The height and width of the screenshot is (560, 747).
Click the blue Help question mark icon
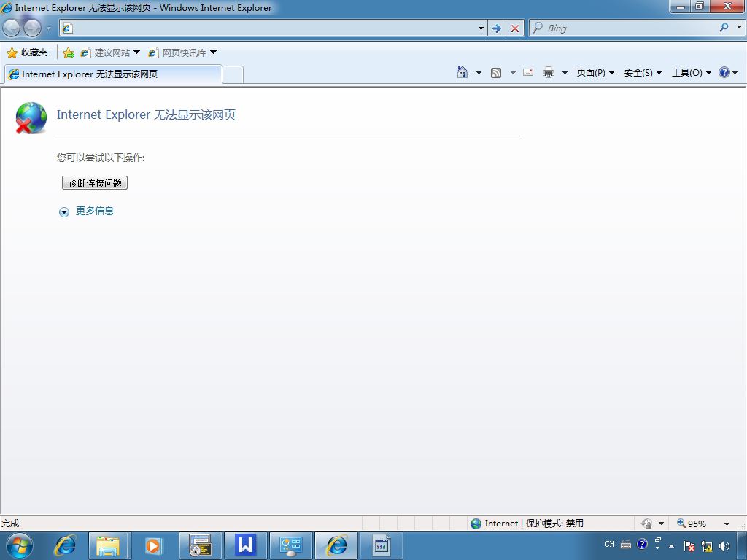click(724, 72)
